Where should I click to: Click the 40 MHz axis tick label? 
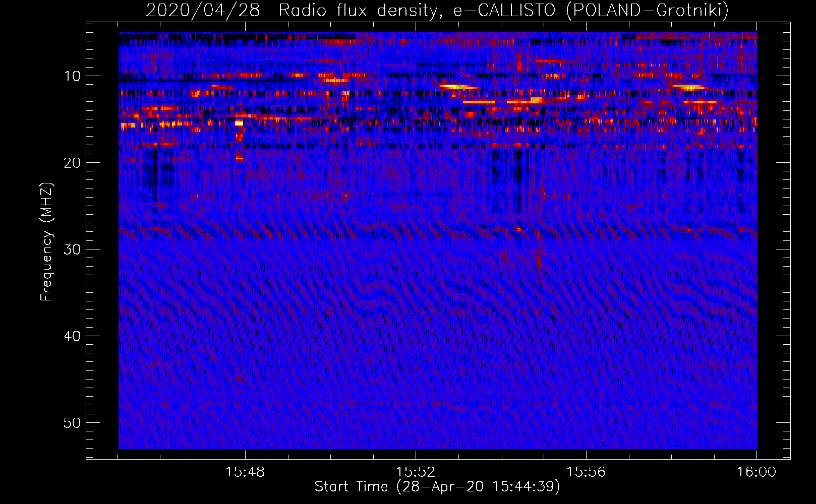(73, 336)
